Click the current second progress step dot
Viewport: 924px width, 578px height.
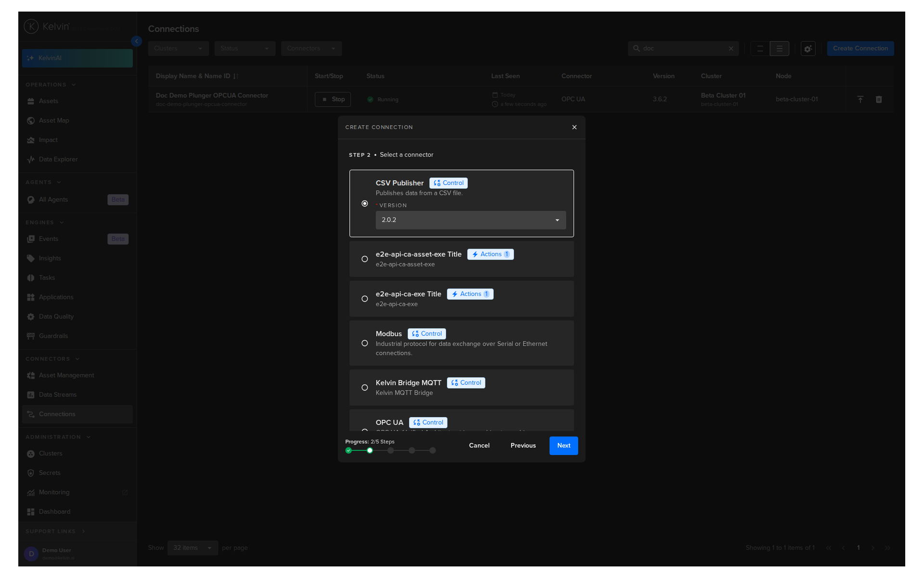(370, 450)
